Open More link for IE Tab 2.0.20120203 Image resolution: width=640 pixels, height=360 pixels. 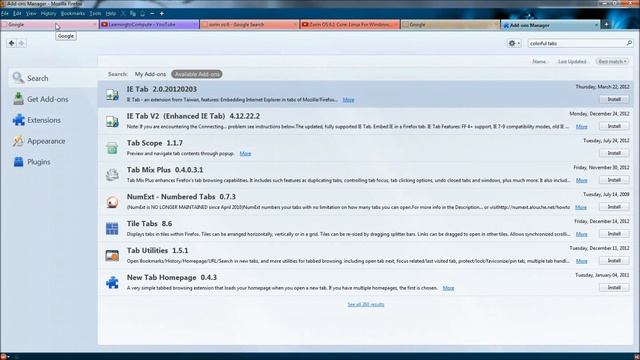pyautogui.click(x=348, y=100)
